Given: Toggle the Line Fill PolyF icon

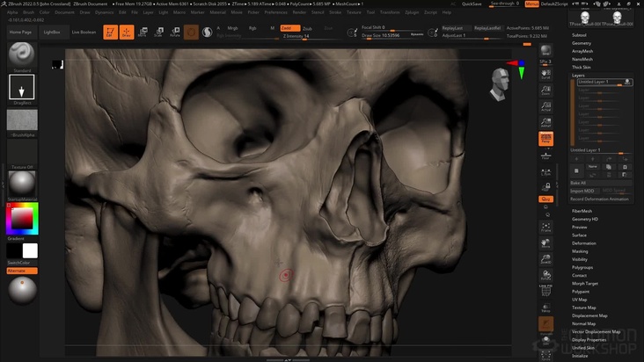Looking at the screenshot, I should click(x=545, y=291).
